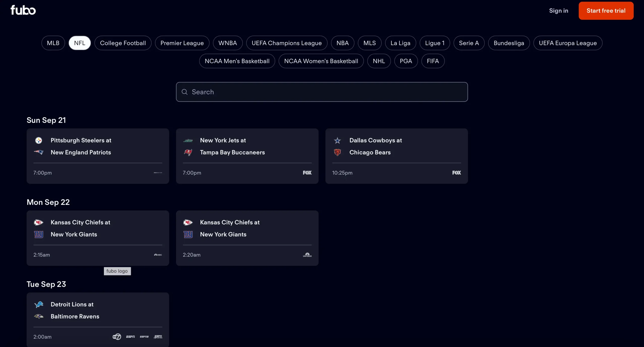Image resolution: width=644 pixels, height=347 pixels.
Task: Choose the NHL league filter
Action: (379, 61)
